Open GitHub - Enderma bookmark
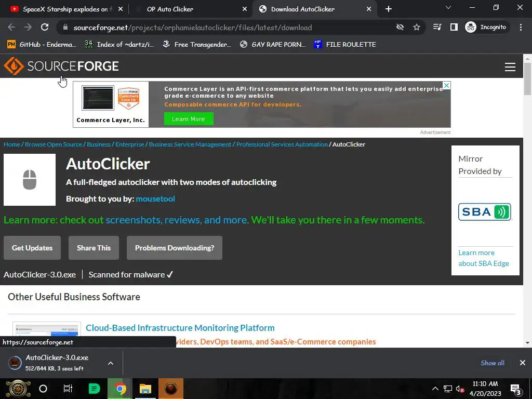The width and height of the screenshot is (532, 399). point(42,45)
